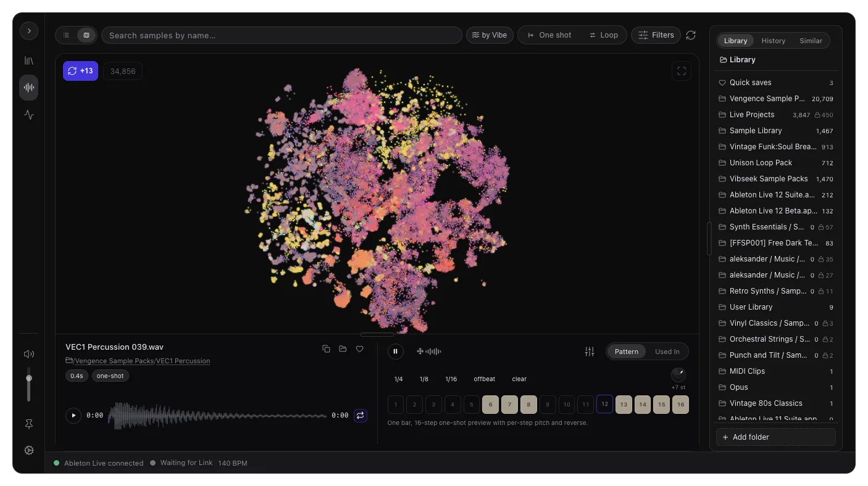868x486 pixels.
Task: Toggle step 6 in the sequencer
Action: click(491, 405)
